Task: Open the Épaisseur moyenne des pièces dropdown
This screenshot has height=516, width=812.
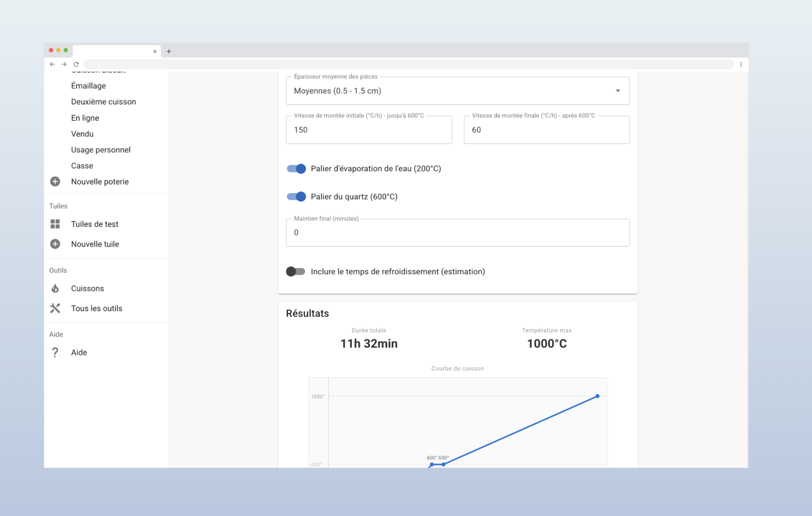Action: tap(458, 91)
